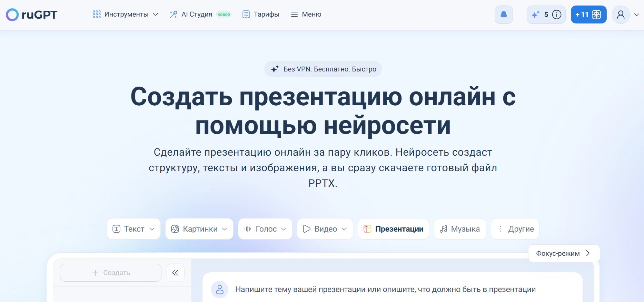Click the user avatar in prompt box
Image resolution: width=644 pixels, height=302 pixels.
tap(220, 289)
